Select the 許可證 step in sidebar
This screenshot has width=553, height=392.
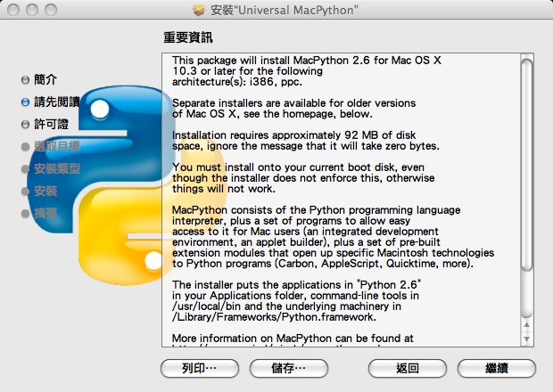click(x=51, y=124)
